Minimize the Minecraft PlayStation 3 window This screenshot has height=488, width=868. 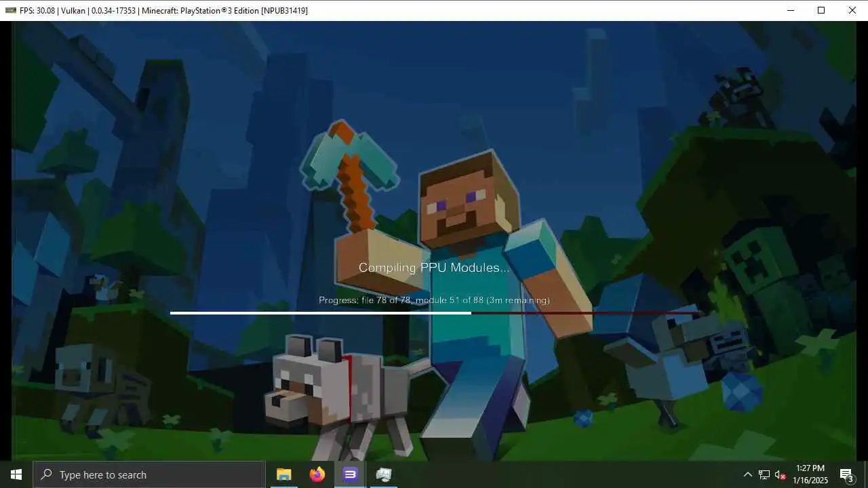click(x=790, y=10)
